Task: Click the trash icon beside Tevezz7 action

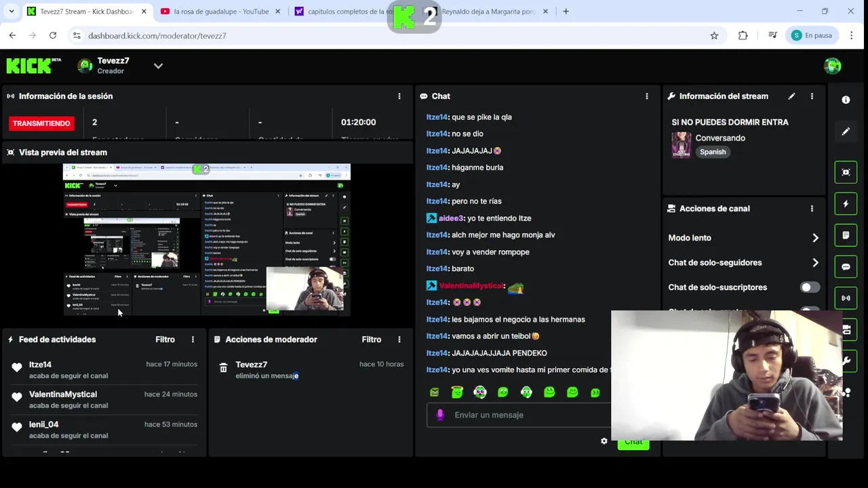Action: pyautogui.click(x=223, y=367)
